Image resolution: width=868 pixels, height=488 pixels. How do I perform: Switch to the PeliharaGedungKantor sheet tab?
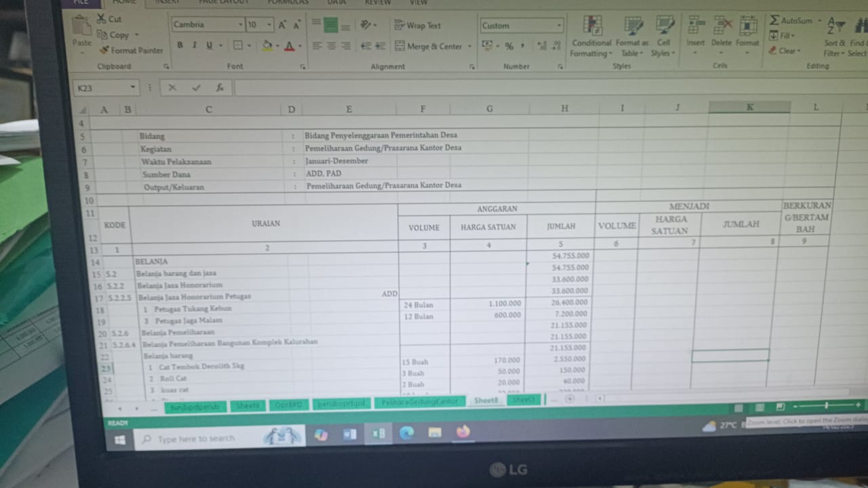420,402
